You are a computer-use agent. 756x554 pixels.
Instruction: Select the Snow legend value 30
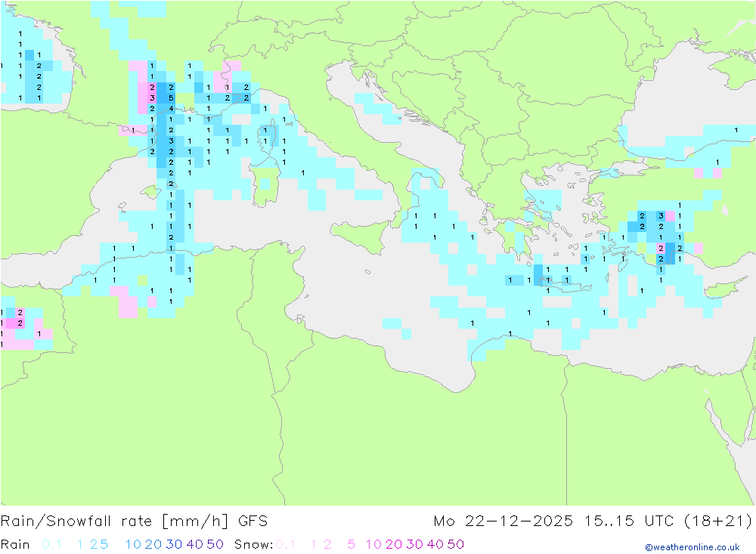click(x=414, y=544)
